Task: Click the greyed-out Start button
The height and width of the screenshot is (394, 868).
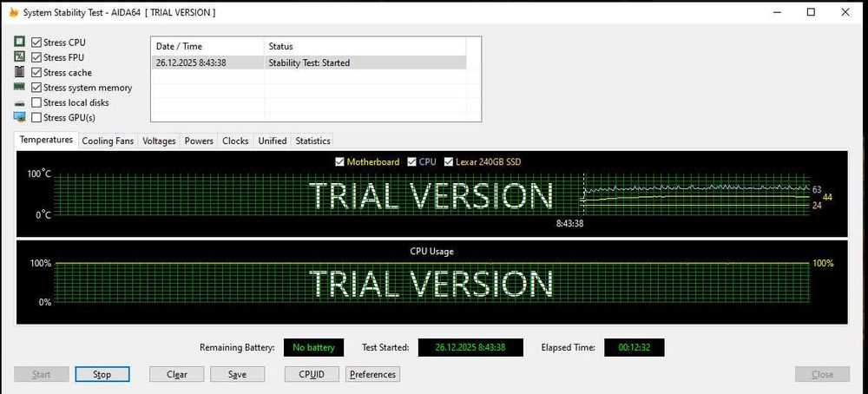Action: (42, 375)
